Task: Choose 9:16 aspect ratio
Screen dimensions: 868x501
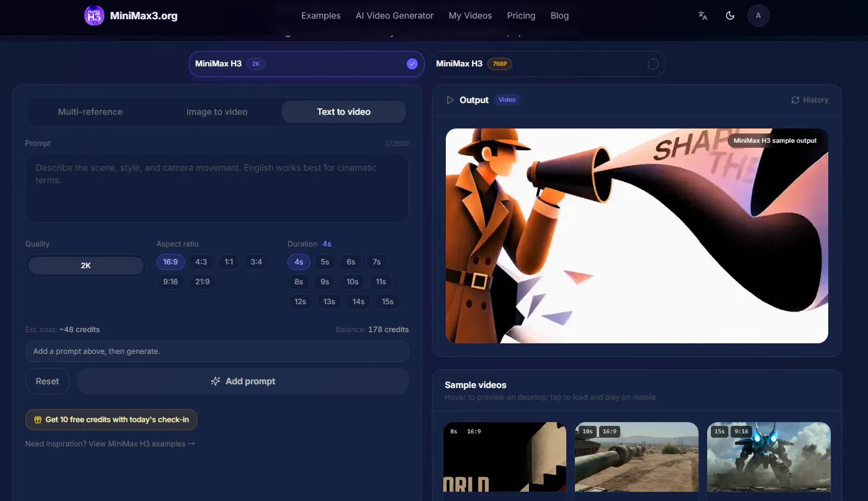Action: pos(170,282)
